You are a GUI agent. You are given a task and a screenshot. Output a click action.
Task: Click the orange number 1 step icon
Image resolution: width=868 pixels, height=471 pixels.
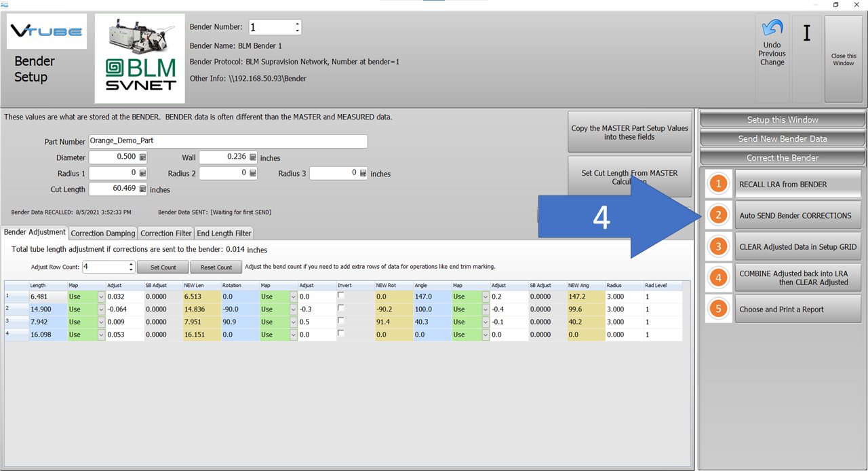coord(718,184)
